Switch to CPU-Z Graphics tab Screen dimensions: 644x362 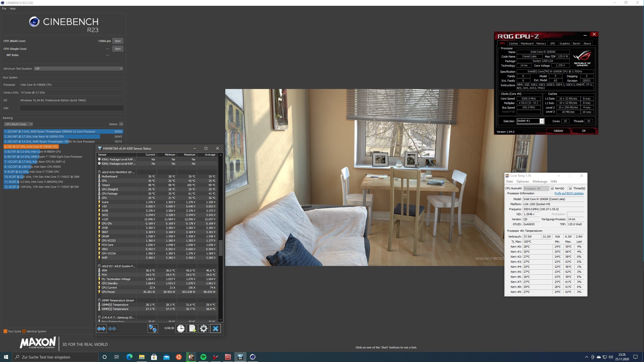pos(564,43)
